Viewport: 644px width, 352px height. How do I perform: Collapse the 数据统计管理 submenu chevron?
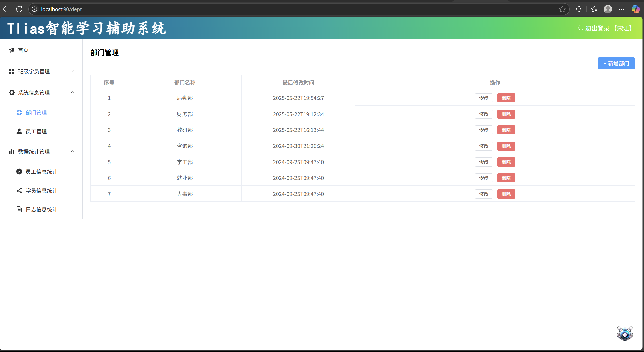click(x=72, y=152)
